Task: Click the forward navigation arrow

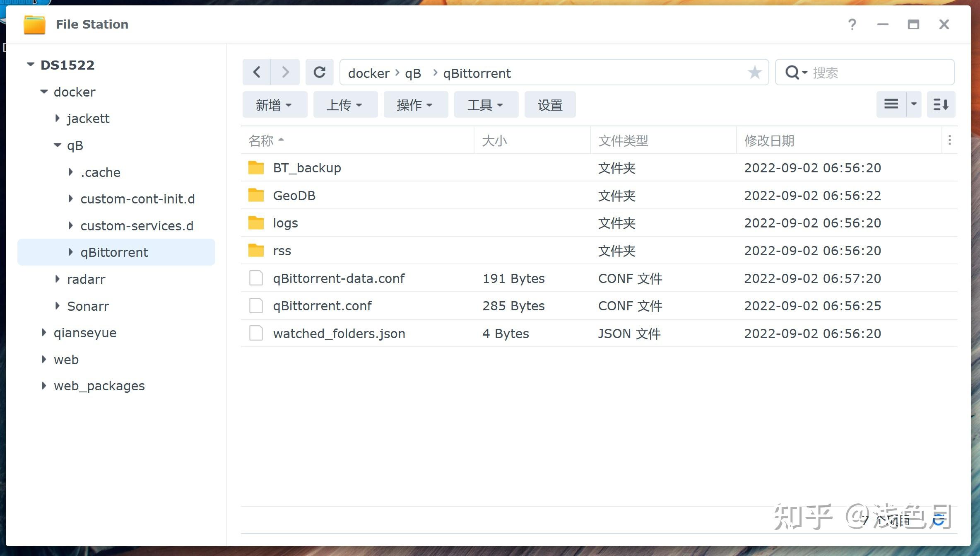Action: click(285, 72)
